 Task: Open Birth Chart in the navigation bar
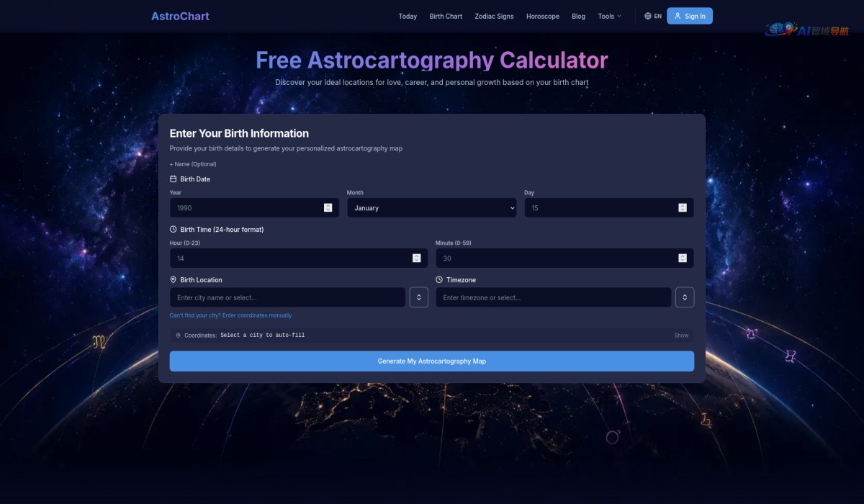pyautogui.click(x=446, y=16)
